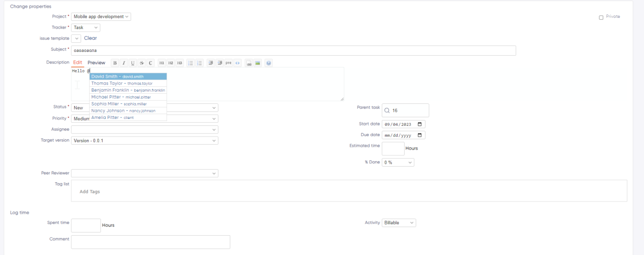Insert Heading 1 with H1 button
The height and width of the screenshot is (255, 644).
[x=162, y=63]
